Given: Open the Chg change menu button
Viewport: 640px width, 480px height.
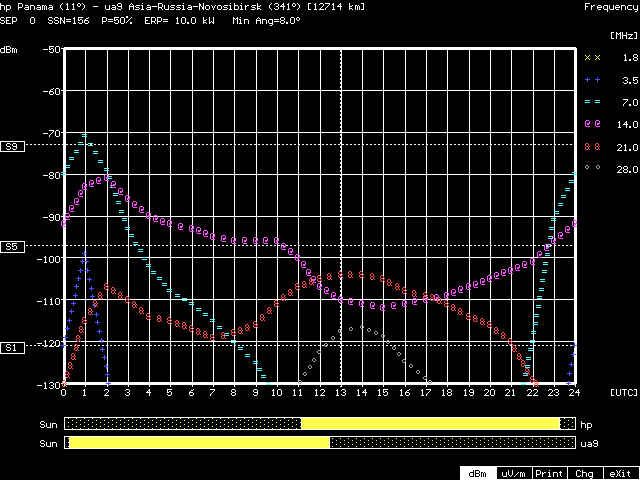Looking at the screenshot, I should click(x=584, y=473).
